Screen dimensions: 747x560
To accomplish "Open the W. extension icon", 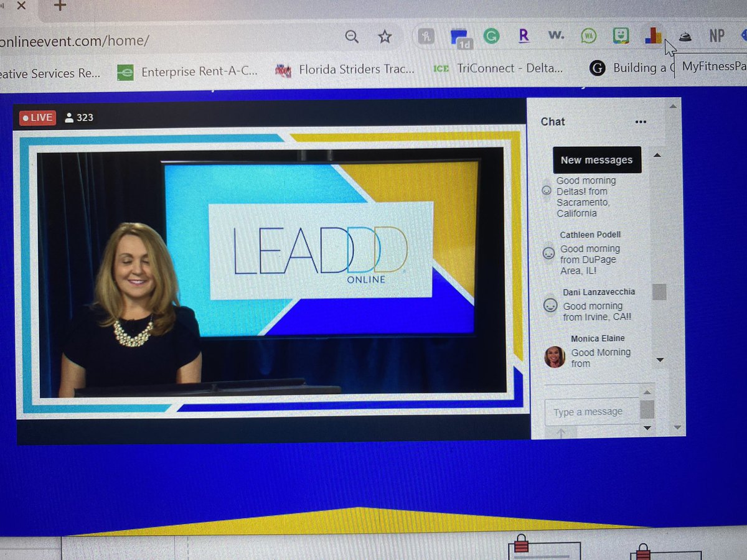I will coord(557,36).
